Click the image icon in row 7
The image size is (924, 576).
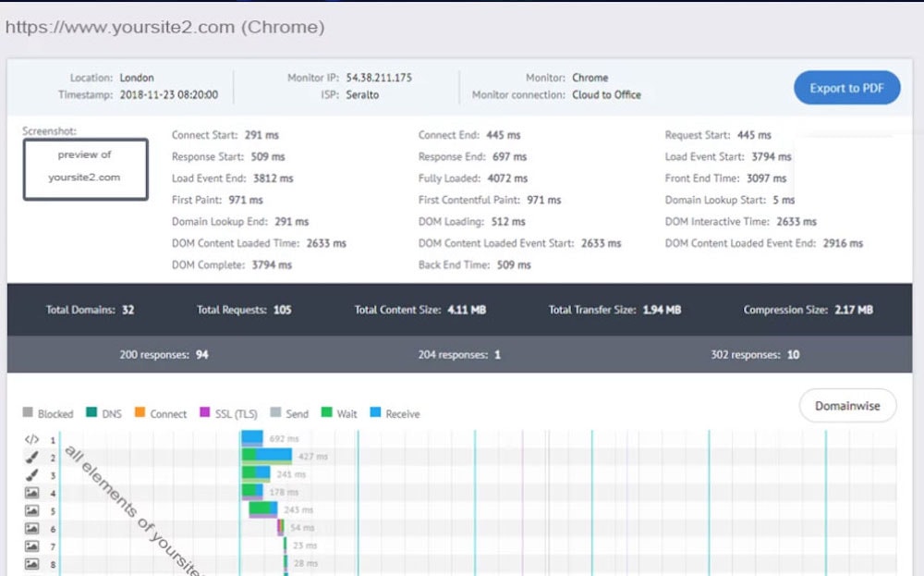click(31, 545)
